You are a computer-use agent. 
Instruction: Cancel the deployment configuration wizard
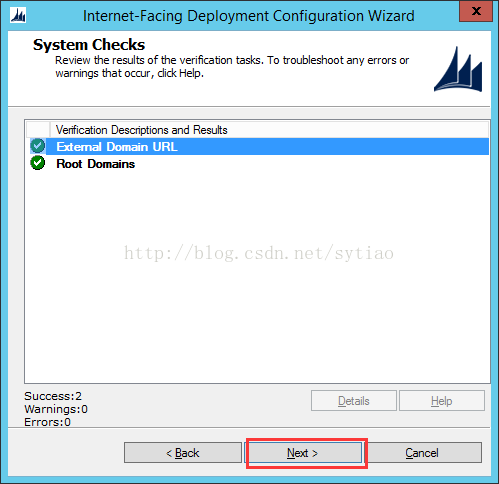pyautogui.click(x=422, y=453)
